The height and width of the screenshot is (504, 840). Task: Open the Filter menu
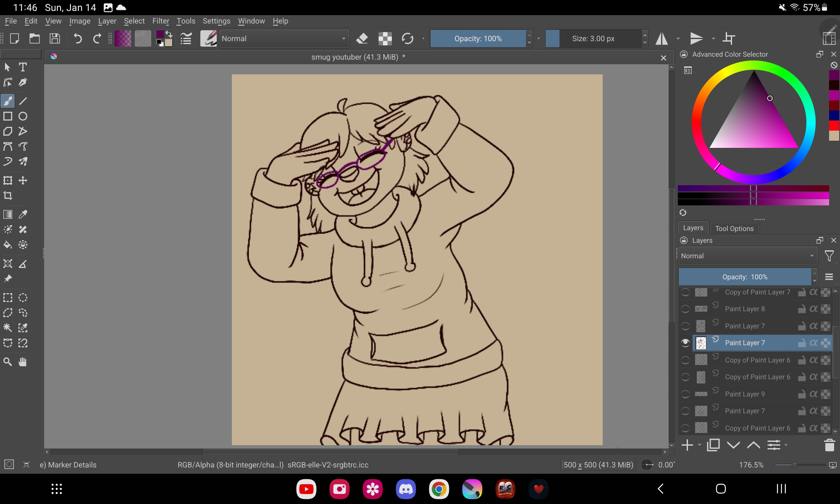click(x=160, y=21)
